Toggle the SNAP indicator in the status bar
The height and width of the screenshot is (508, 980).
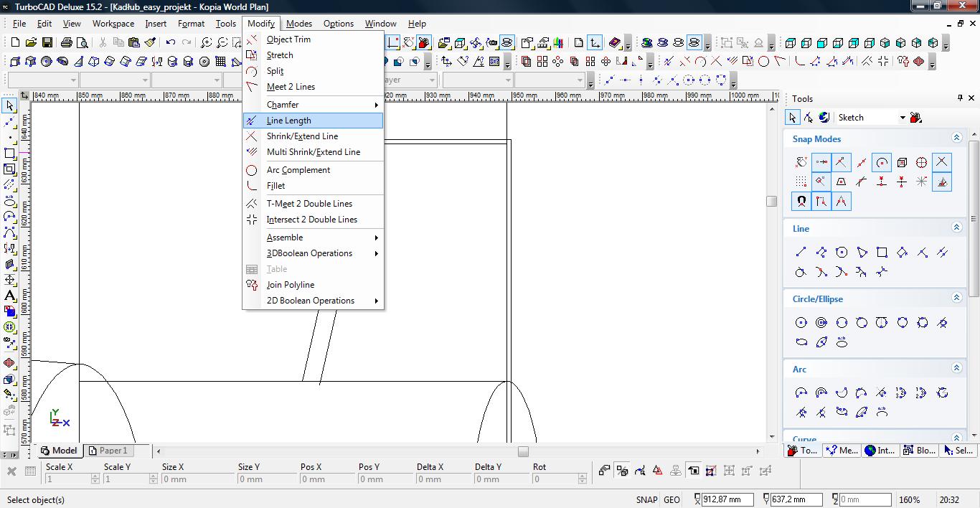tap(646, 499)
